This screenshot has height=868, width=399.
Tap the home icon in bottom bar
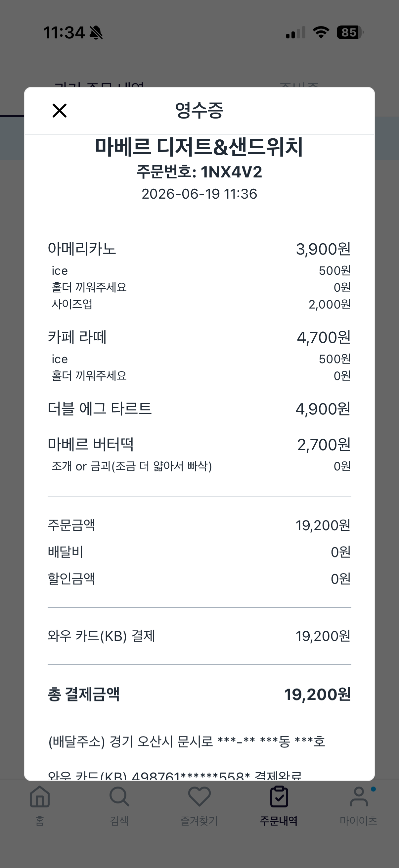tap(40, 796)
